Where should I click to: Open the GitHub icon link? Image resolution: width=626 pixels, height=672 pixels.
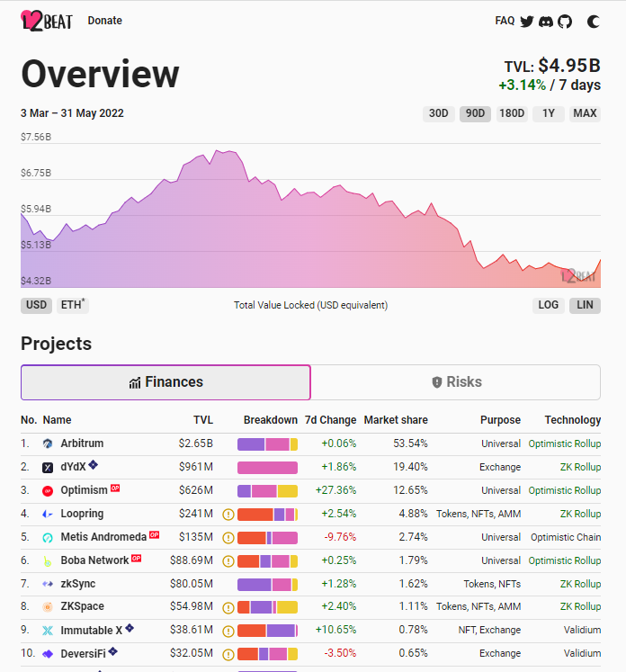[x=564, y=22]
